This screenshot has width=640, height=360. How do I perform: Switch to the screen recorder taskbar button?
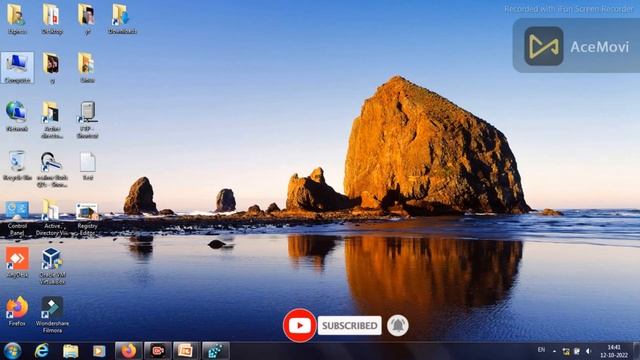pyautogui.click(x=158, y=351)
